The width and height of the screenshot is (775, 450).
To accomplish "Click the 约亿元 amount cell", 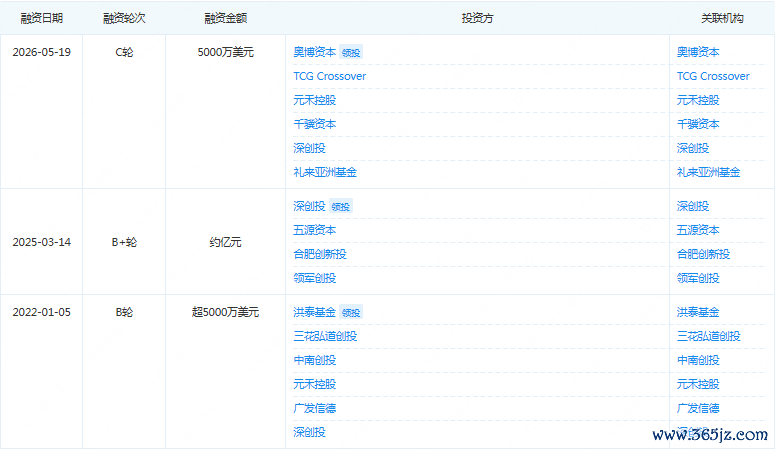I will [x=225, y=242].
